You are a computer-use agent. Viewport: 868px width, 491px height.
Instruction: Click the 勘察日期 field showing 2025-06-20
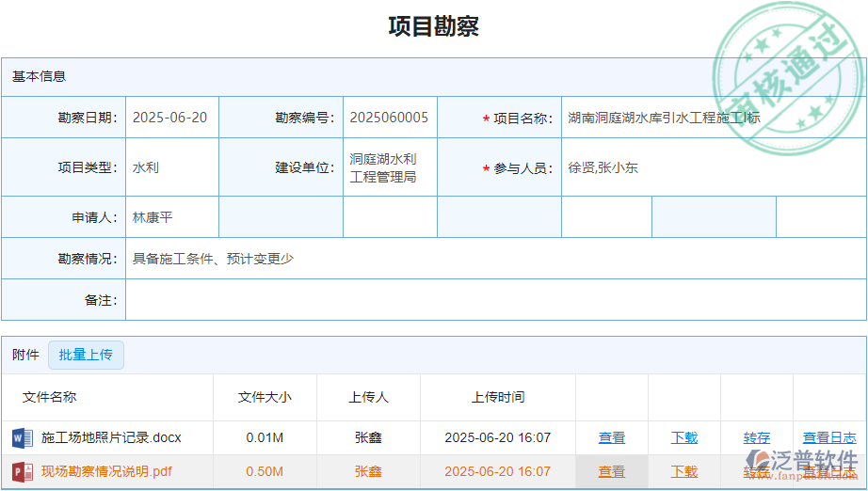pyautogui.click(x=170, y=118)
